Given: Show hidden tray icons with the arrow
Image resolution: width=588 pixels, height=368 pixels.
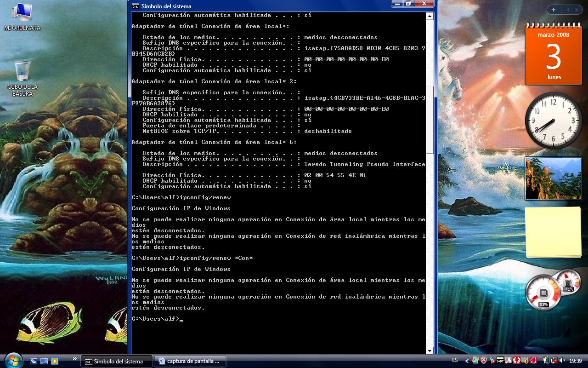Looking at the screenshot, I should click(467, 361).
